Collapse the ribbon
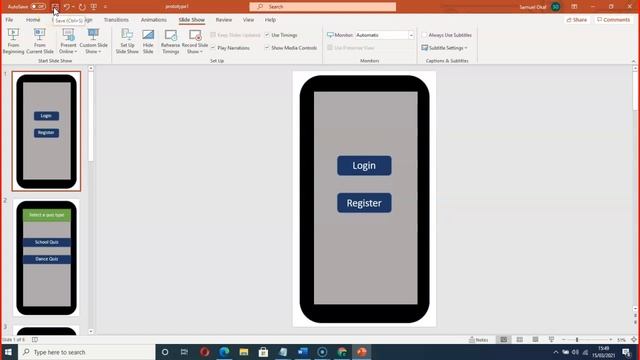Viewport: 640px width, 360px height. point(633,61)
